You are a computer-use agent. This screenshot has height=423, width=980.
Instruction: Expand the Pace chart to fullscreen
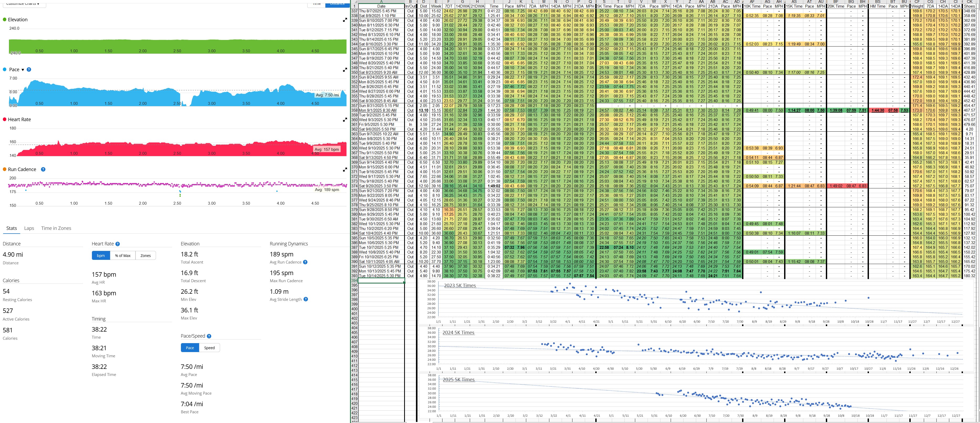pos(345,70)
